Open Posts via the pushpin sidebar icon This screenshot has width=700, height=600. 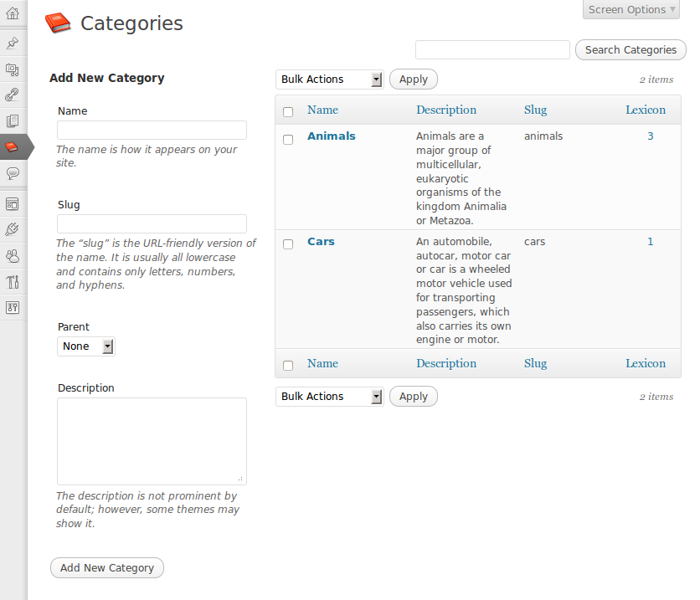(13, 44)
